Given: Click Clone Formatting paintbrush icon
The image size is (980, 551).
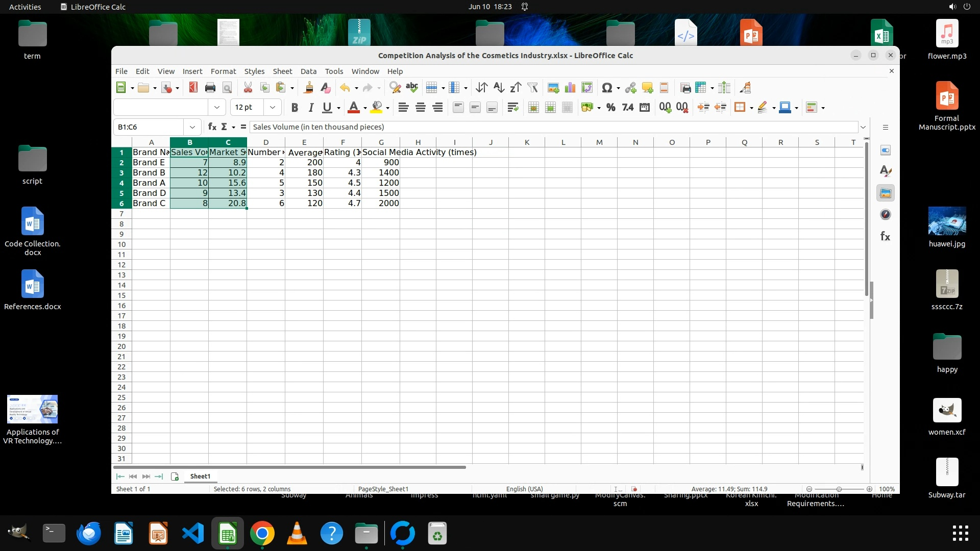Looking at the screenshot, I should coord(308,88).
